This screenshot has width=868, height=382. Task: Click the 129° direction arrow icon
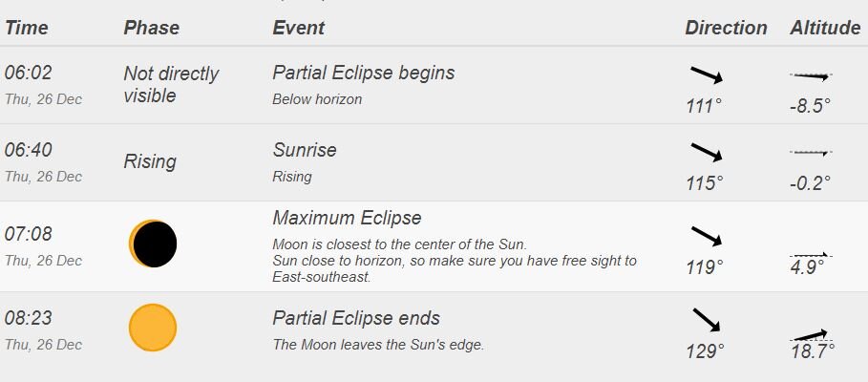[x=707, y=320]
